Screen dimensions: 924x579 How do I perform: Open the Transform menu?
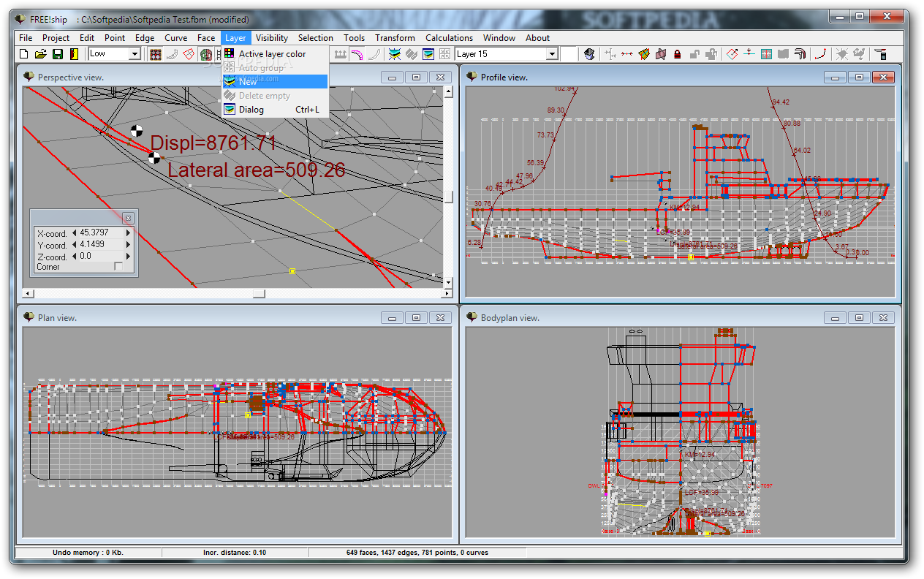coord(395,38)
